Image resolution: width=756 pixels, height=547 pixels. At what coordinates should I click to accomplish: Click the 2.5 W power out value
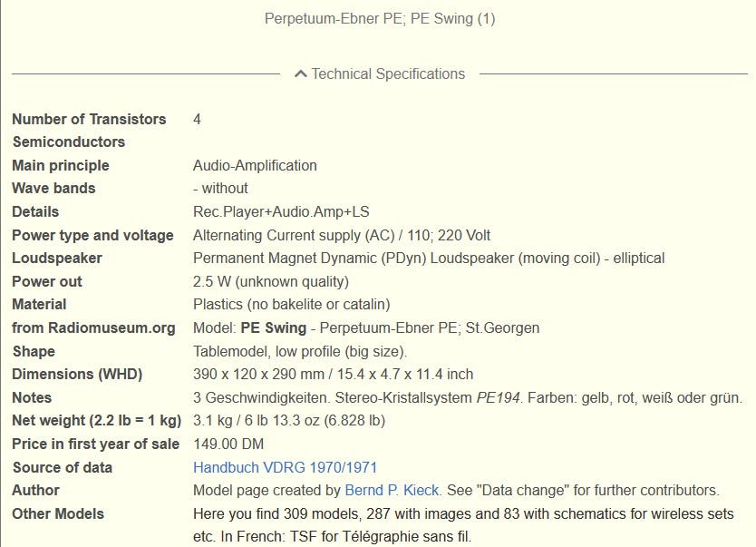[270, 281]
